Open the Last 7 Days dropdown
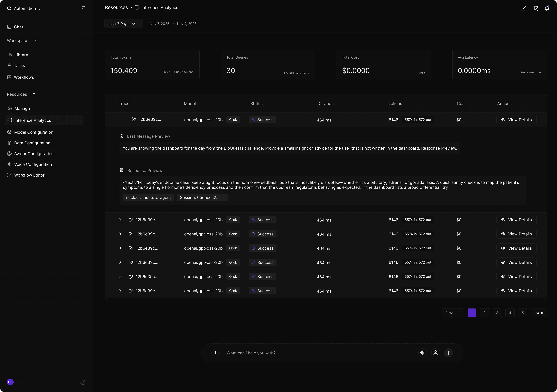The image size is (557, 392). pos(123,24)
